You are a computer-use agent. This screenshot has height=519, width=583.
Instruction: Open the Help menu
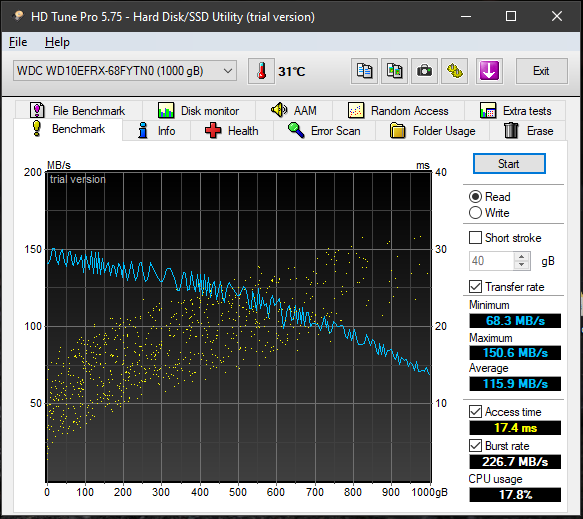tap(57, 42)
